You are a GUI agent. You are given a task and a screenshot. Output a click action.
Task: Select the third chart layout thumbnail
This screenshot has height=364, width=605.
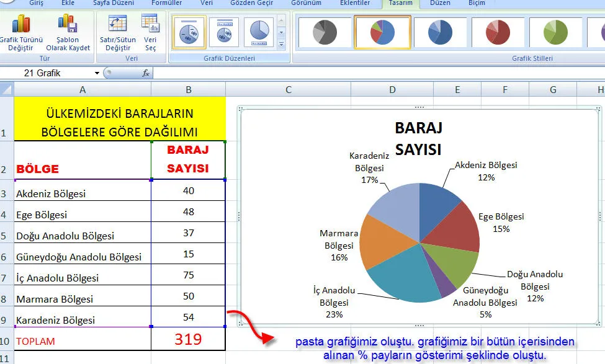tap(259, 32)
